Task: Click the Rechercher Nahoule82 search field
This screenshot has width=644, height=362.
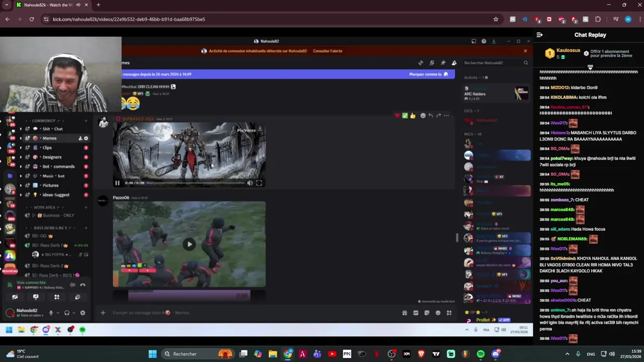Action: pyautogui.click(x=496, y=63)
